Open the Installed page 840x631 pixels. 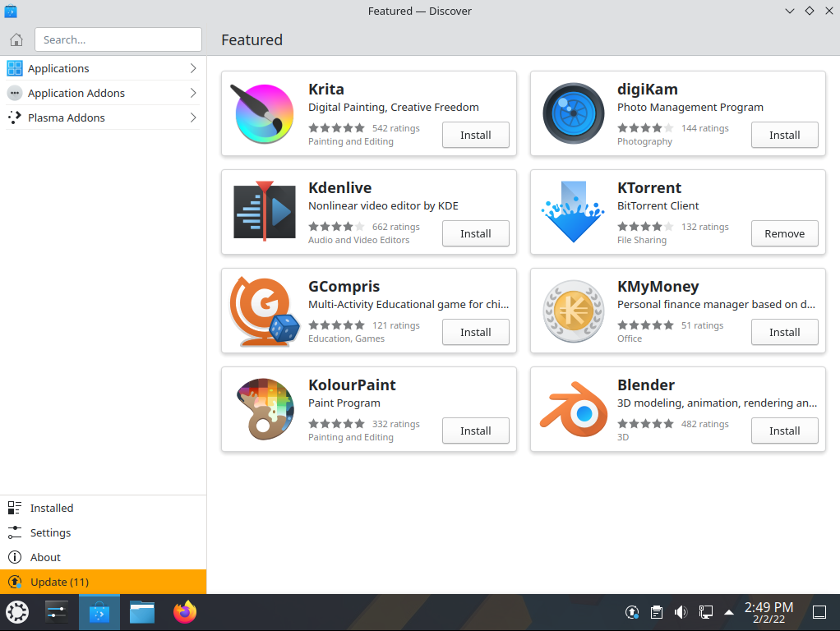[x=103, y=508]
